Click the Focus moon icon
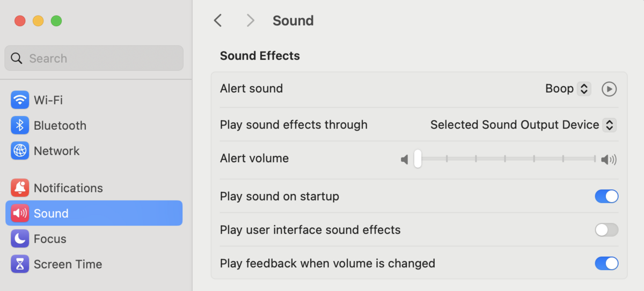Viewport: 644px width, 291px height. tap(20, 238)
